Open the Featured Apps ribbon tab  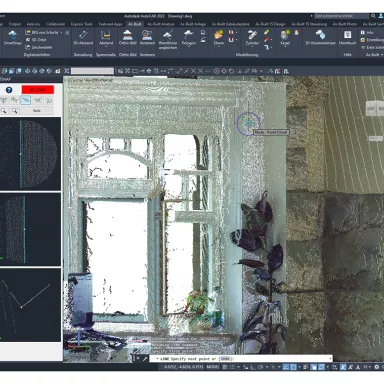click(x=110, y=24)
